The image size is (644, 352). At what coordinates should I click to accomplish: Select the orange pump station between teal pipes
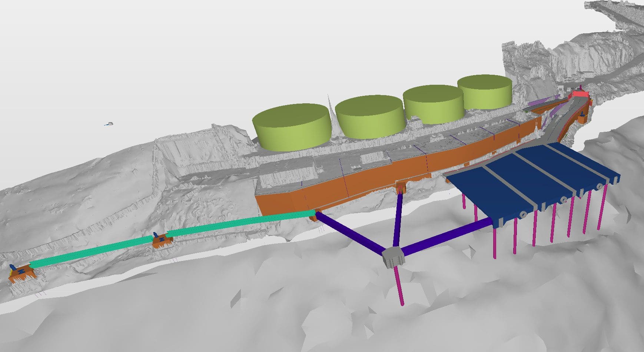pyautogui.click(x=162, y=241)
